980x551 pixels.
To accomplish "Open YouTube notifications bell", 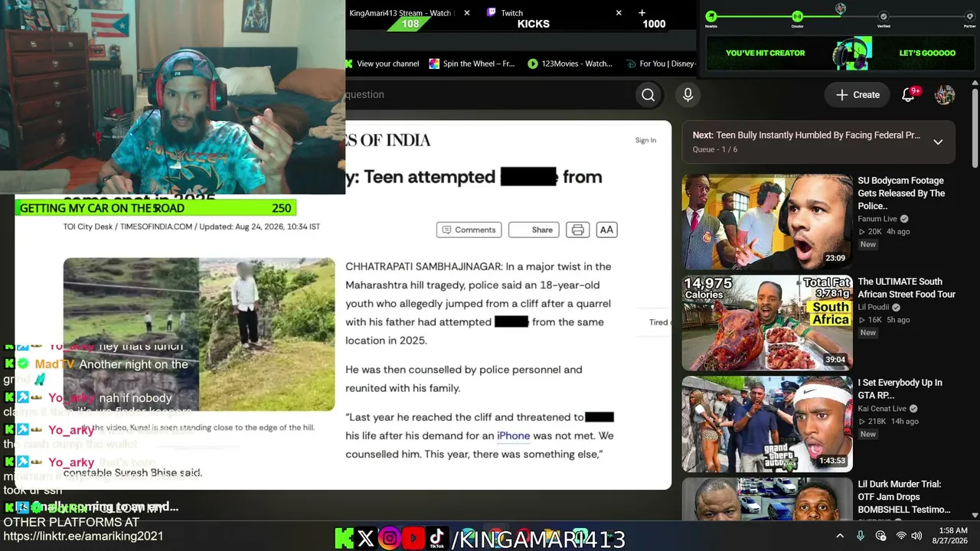I will pyautogui.click(x=909, y=95).
